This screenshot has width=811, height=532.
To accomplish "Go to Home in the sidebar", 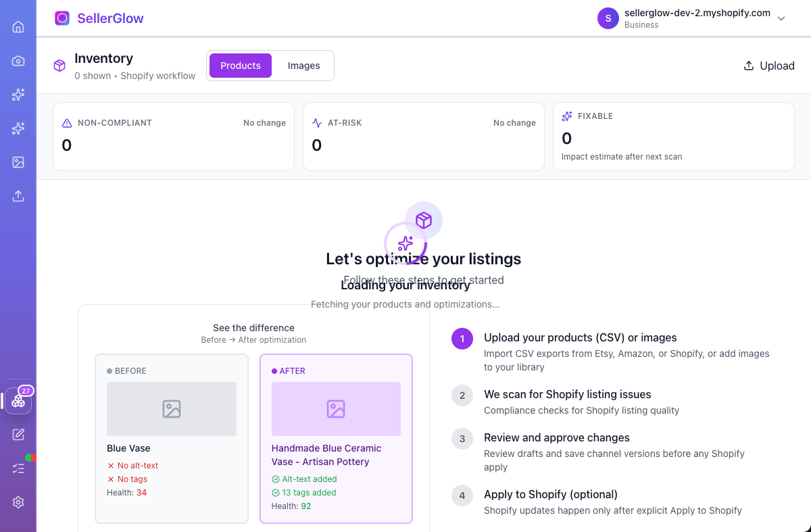I will click(18, 27).
